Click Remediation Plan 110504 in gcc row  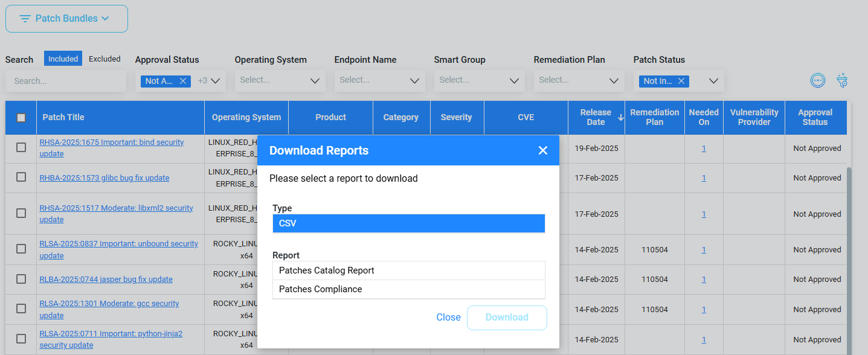coord(655,310)
